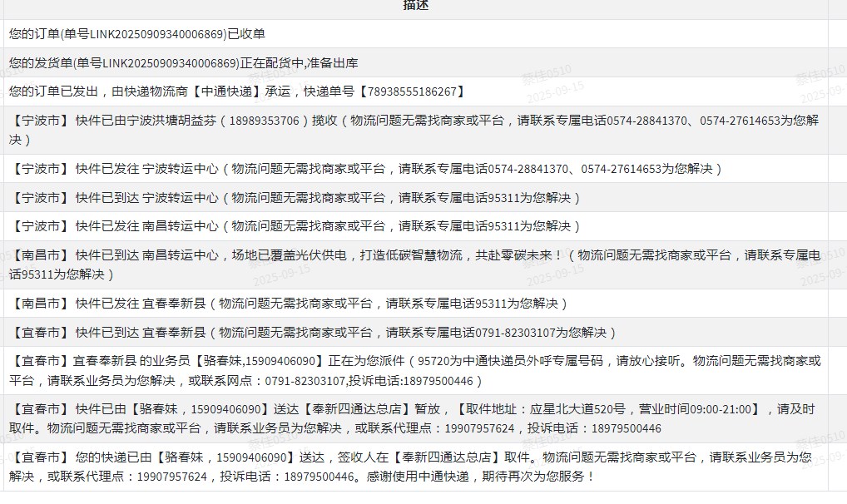Image resolution: width=847 pixels, height=504 pixels.
Task: Click the 描述 column header
Action: tap(415, 6)
